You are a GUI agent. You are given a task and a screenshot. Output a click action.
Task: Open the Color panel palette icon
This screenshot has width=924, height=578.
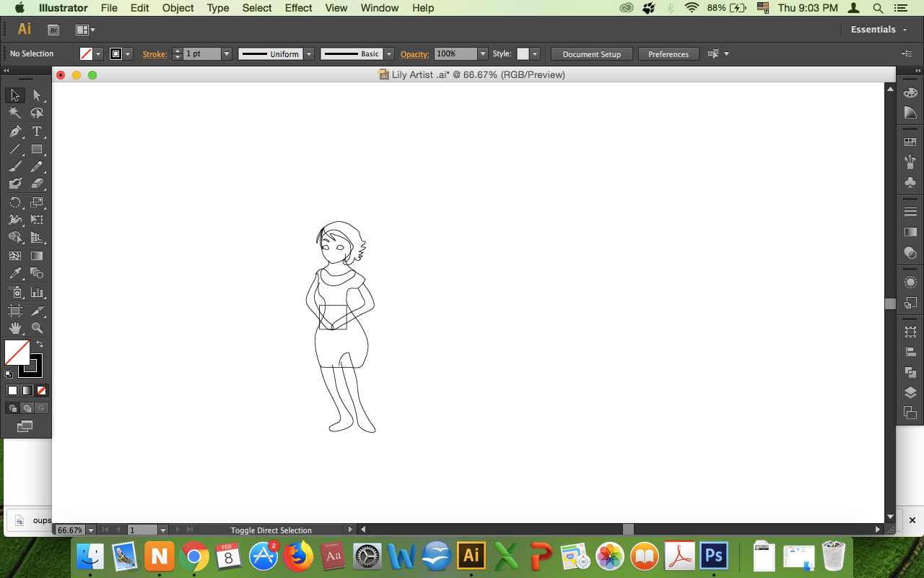tap(910, 92)
